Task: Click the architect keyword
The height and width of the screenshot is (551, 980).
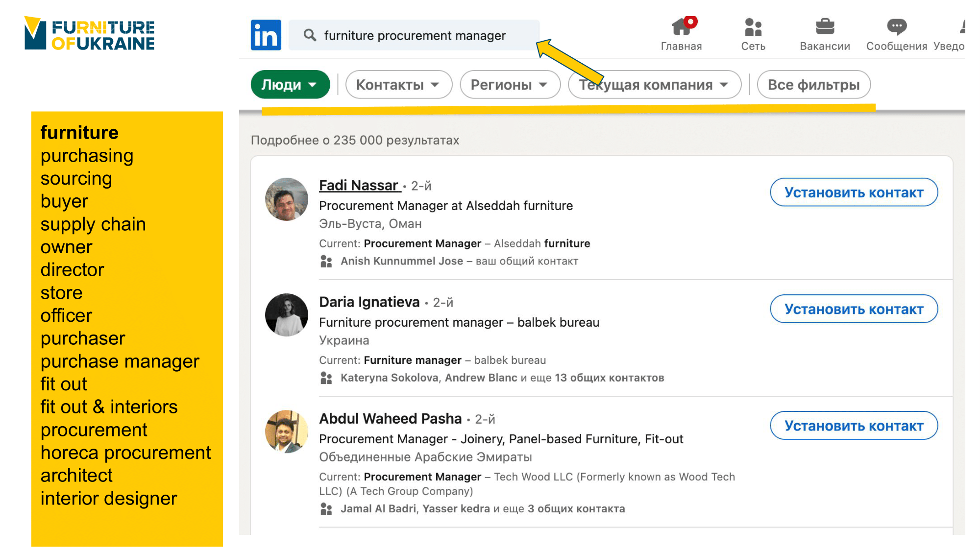Action: (x=76, y=476)
